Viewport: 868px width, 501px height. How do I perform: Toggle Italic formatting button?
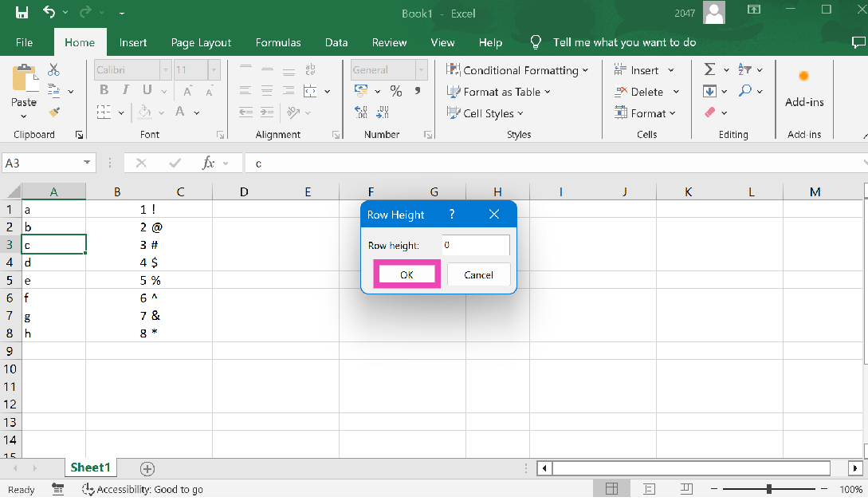point(125,91)
